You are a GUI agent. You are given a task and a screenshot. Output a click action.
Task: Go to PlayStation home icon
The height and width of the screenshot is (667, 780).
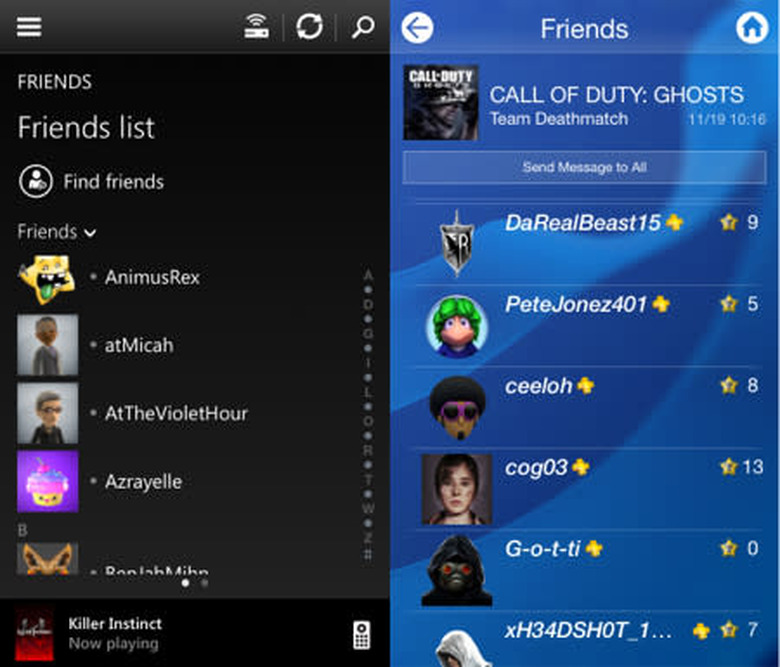[752, 27]
